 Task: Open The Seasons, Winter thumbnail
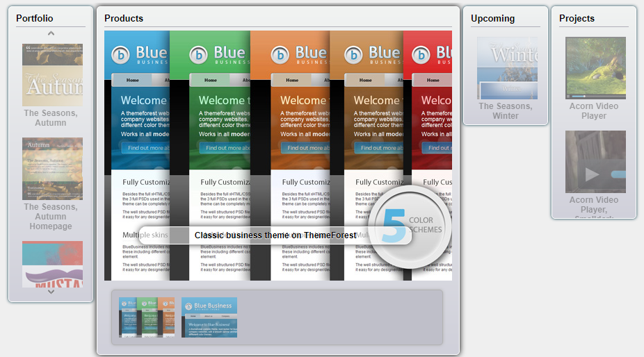pyautogui.click(x=507, y=68)
